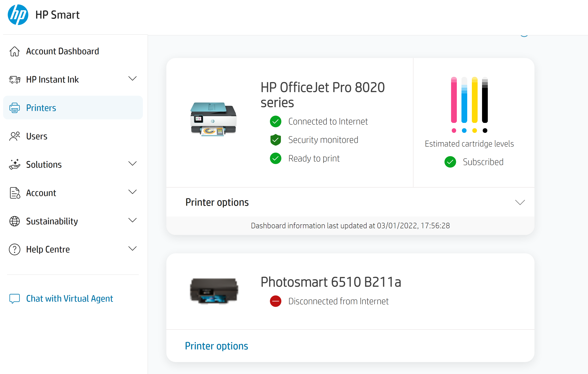This screenshot has width=588, height=374.
Task: Click the magenta ink level bar
Action: pyautogui.click(x=454, y=100)
